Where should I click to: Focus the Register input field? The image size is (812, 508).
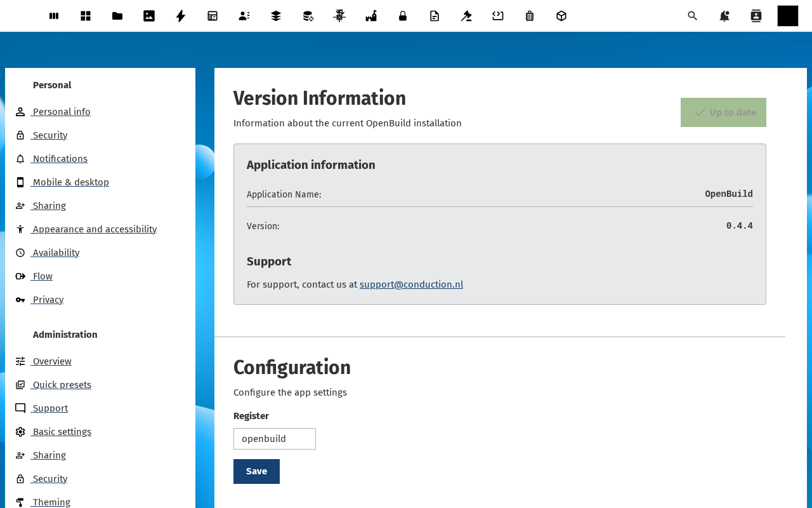tap(275, 439)
